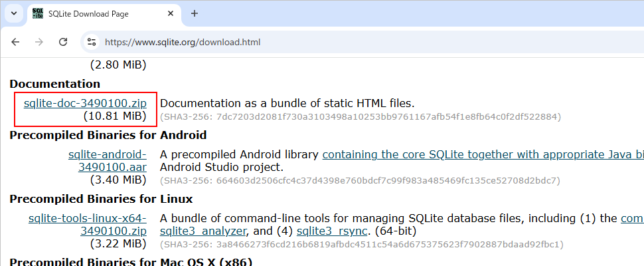
Task: View site information icon in address bar
Action: click(92, 42)
